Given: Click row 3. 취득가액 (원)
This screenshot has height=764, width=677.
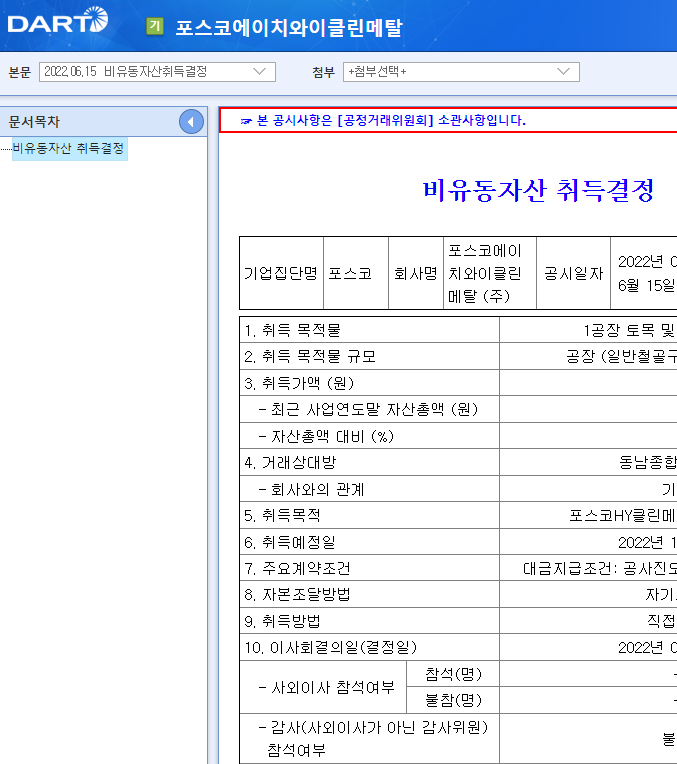Looking at the screenshot, I should [369, 383].
